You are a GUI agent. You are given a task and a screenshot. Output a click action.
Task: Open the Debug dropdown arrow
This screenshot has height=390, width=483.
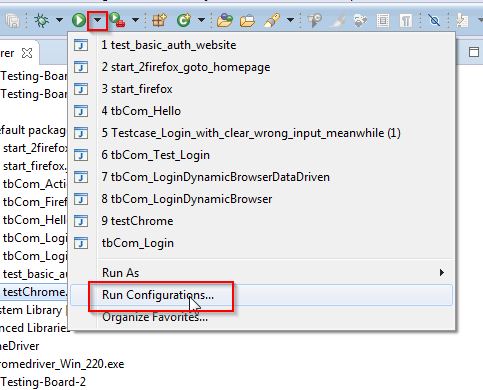click(x=59, y=20)
